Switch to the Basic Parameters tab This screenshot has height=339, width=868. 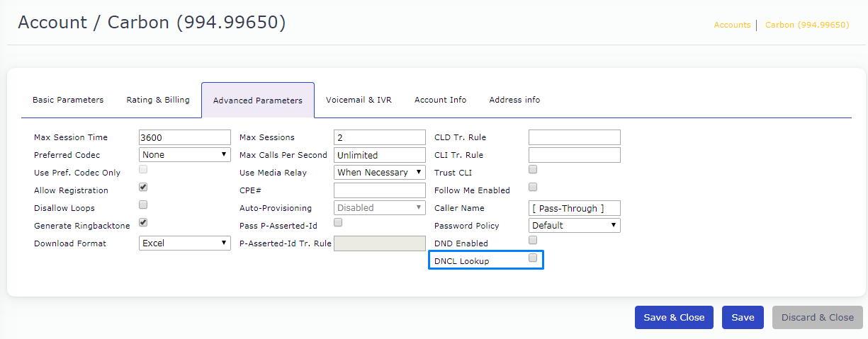click(68, 100)
